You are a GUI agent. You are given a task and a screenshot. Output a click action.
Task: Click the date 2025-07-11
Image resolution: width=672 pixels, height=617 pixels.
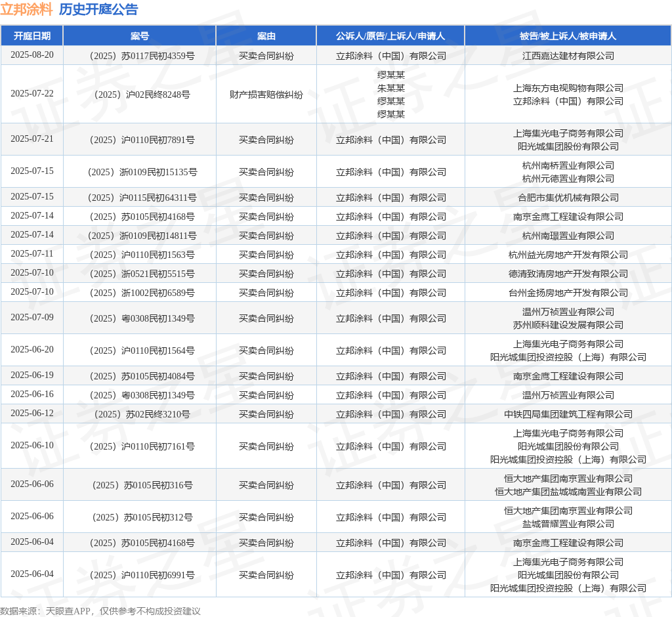(x=32, y=254)
